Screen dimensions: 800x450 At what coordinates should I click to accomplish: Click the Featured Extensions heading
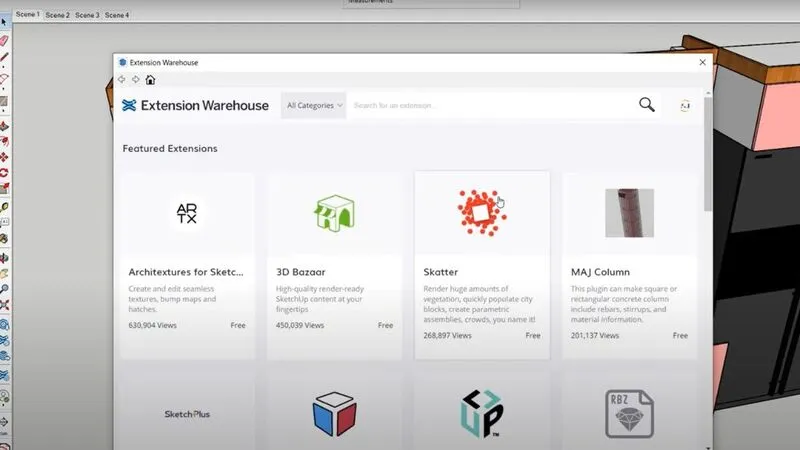point(170,148)
